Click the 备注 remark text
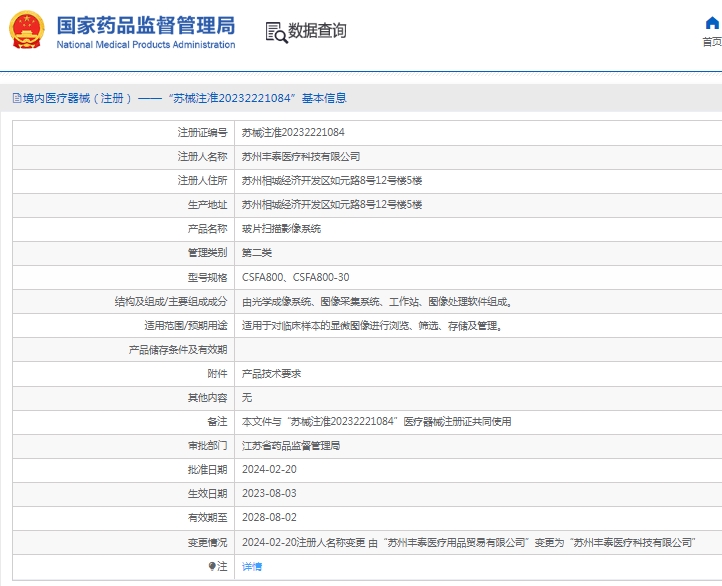The height and width of the screenshot is (586, 722). (376, 421)
